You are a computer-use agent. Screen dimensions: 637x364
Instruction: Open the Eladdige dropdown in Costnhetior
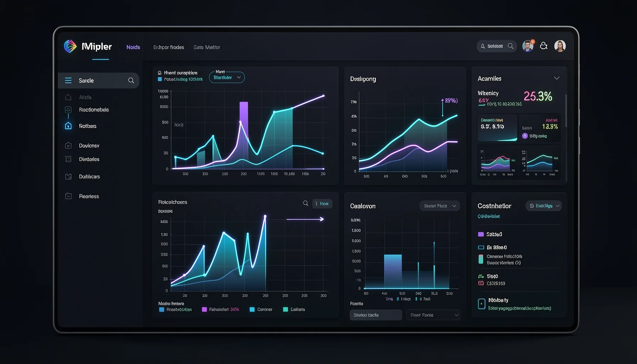[x=544, y=206]
